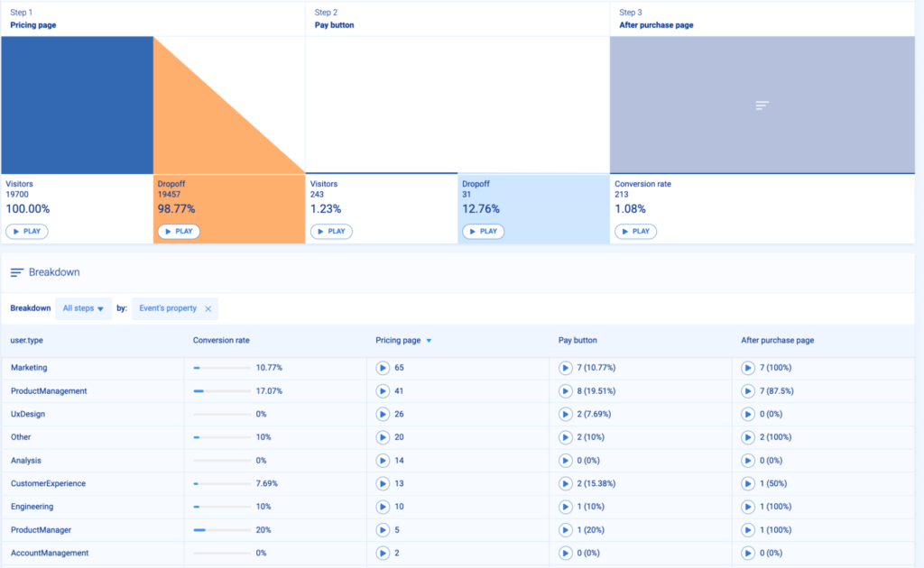Click ProductManagement 17.07% conversion progress bar
Screen dimensions: 924x568
point(222,391)
